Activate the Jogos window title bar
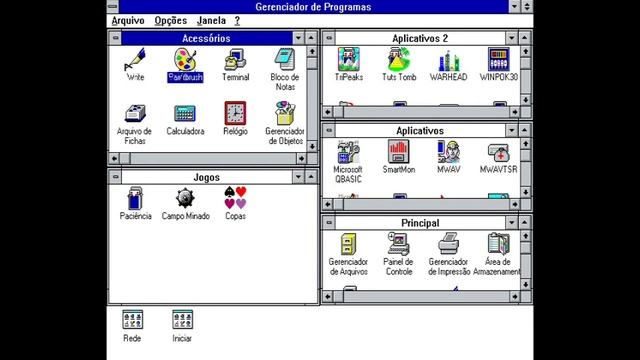 [207, 177]
